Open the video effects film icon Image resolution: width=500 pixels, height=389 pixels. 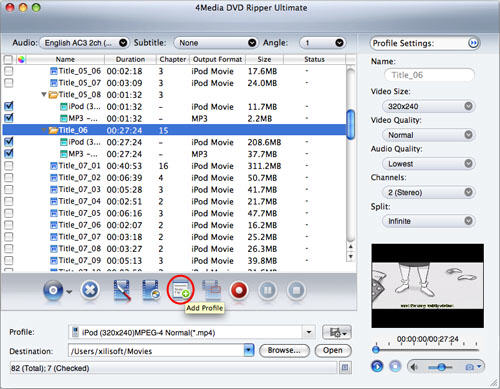click(151, 290)
